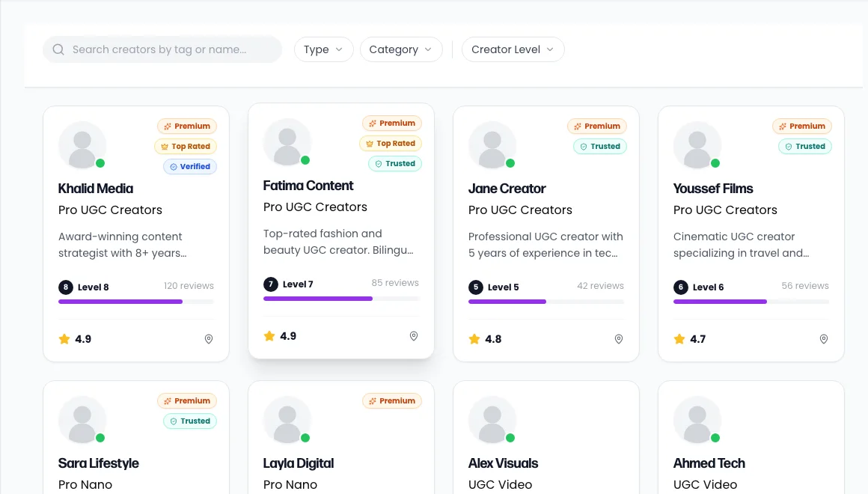Click 'UGC Video' under Alex Visuals
Screen dimensions: 868x494
501,484
